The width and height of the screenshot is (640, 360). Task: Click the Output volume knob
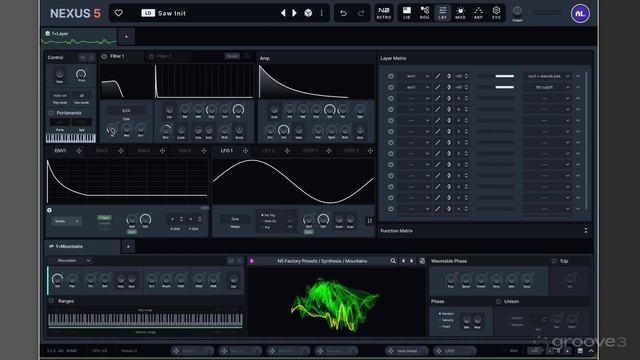[517, 11]
